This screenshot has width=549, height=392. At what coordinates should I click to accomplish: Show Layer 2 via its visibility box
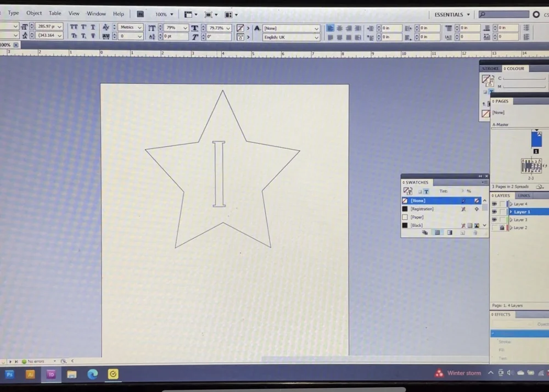(x=495, y=228)
